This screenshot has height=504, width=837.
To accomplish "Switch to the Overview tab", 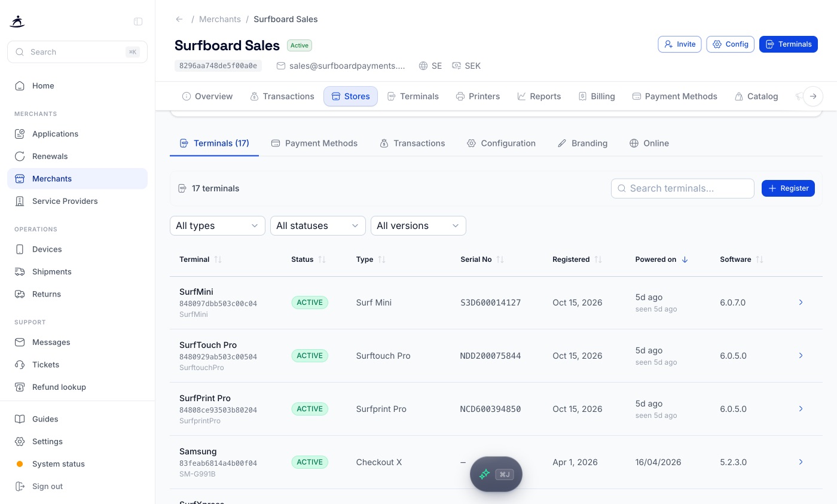I will pyautogui.click(x=207, y=96).
